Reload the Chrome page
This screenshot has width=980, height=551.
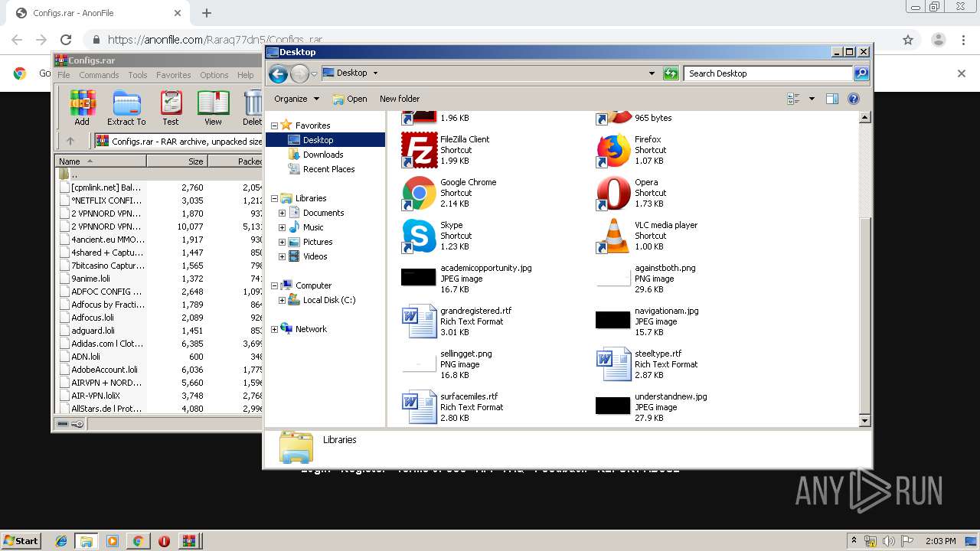tap(66, 40)
